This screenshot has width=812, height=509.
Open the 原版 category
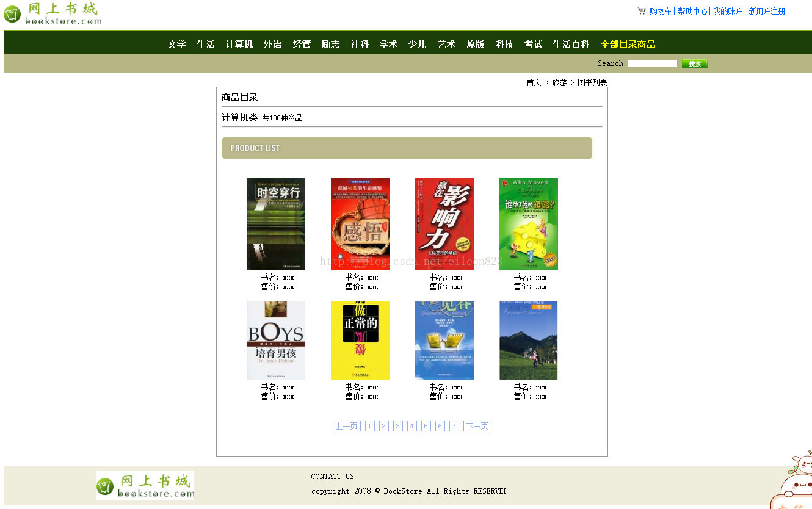[x=476, y=44]
